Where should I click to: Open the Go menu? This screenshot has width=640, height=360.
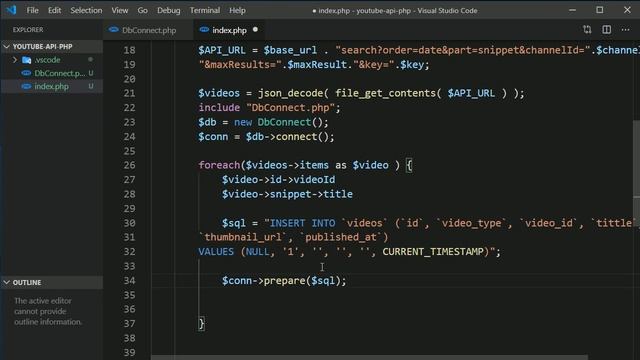142,10
